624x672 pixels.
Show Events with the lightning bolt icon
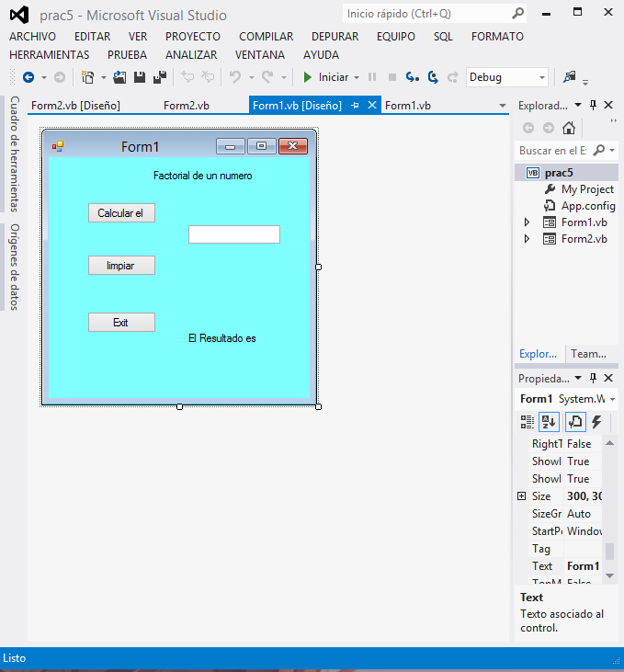596,422
